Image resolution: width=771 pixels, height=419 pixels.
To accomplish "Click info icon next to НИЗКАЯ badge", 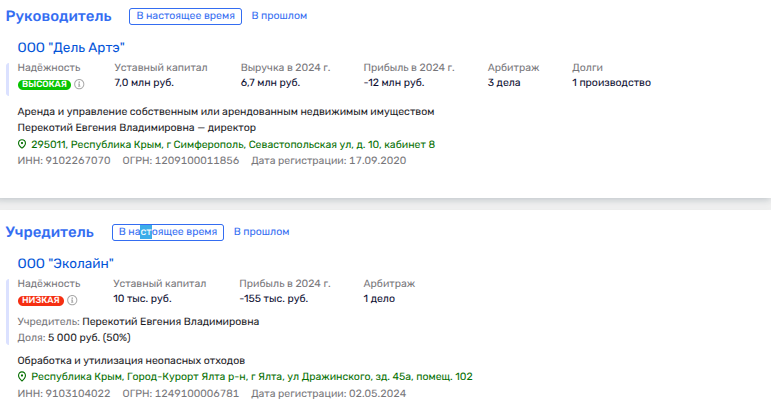I will point(71,300).
